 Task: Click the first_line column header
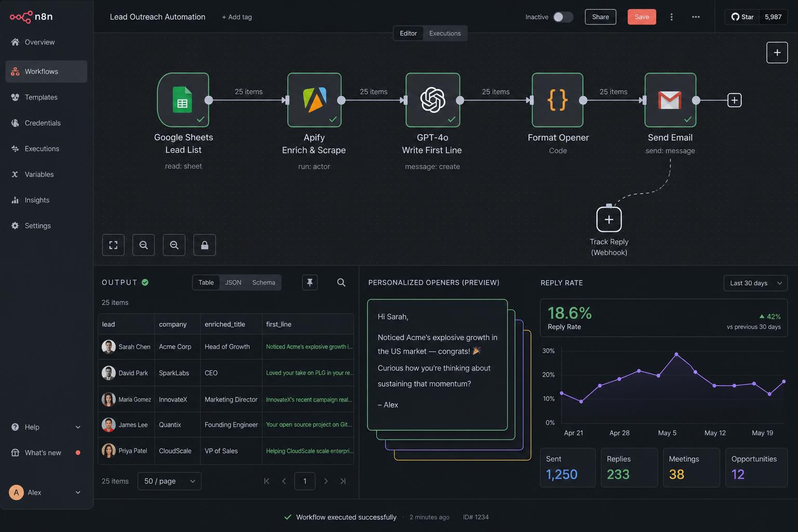pos(308,324)
